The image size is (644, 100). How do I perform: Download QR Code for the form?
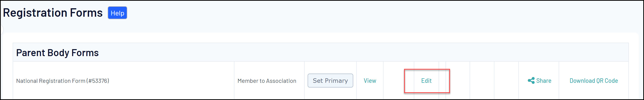point(593,81)
